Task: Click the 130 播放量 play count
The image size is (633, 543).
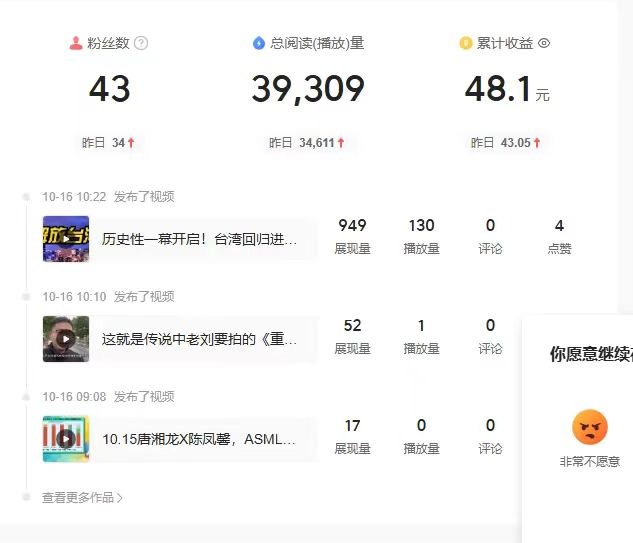Action: 421,236
